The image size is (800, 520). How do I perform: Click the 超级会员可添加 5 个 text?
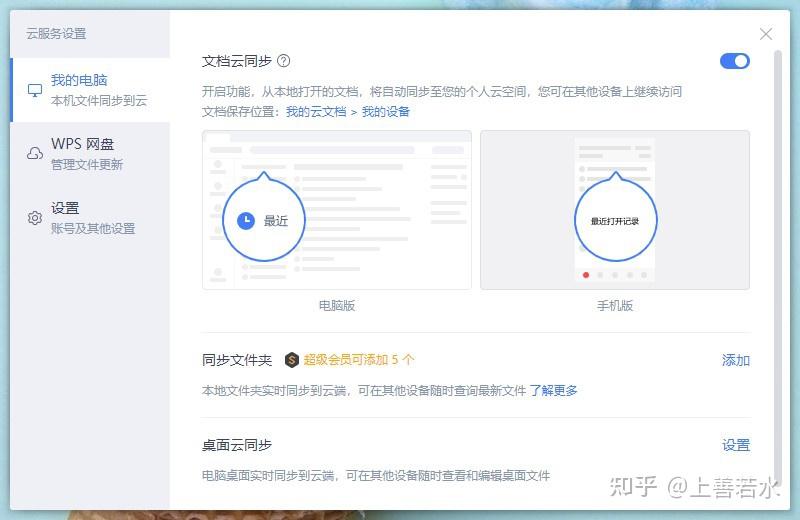point(359,360)
